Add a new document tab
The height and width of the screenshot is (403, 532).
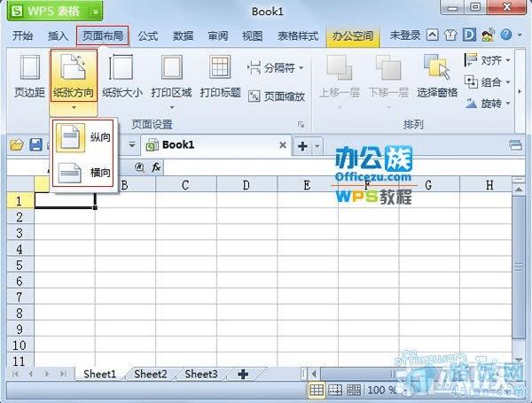(302, 146)
